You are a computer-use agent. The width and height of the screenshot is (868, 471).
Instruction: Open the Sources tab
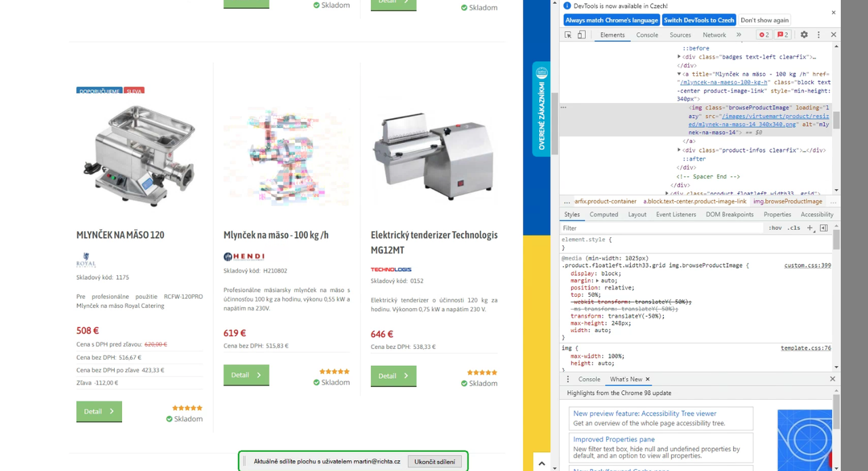680,35
